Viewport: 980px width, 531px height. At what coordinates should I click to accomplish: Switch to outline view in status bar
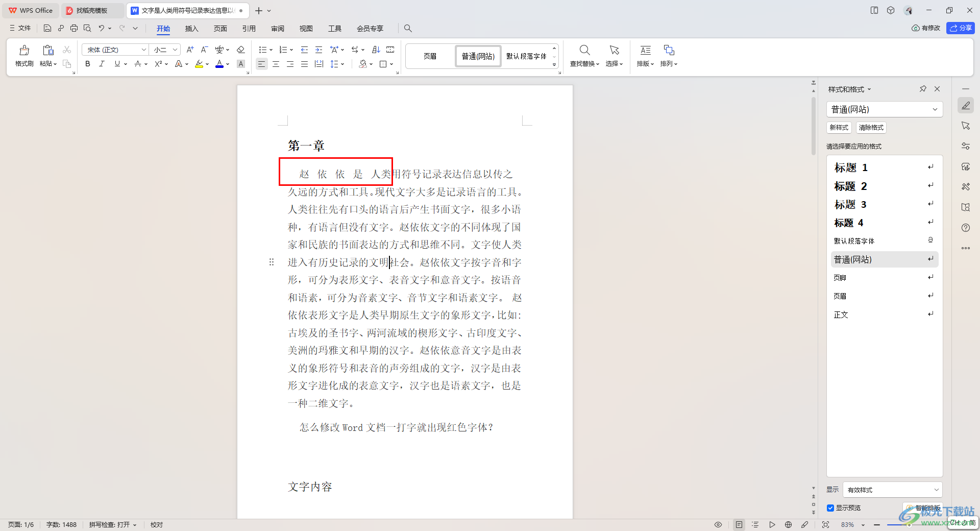pos(755,524)
